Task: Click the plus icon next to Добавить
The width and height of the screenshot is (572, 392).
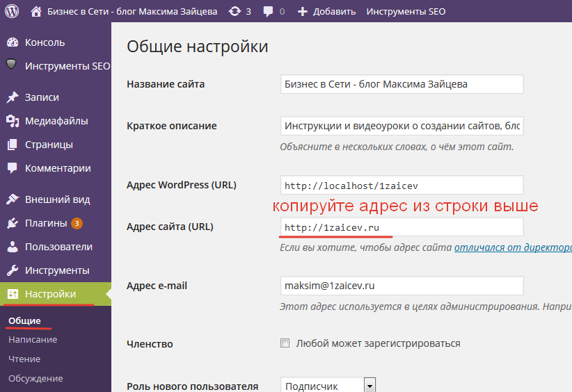Action: point(302,11)
